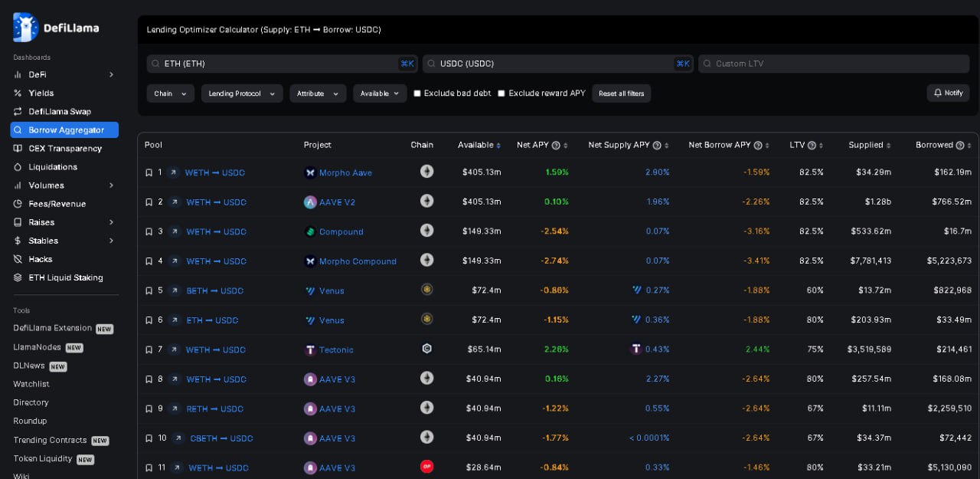Click the Tectonic project icon
This screenshot has width=980, height=479.
coord(310,349)
